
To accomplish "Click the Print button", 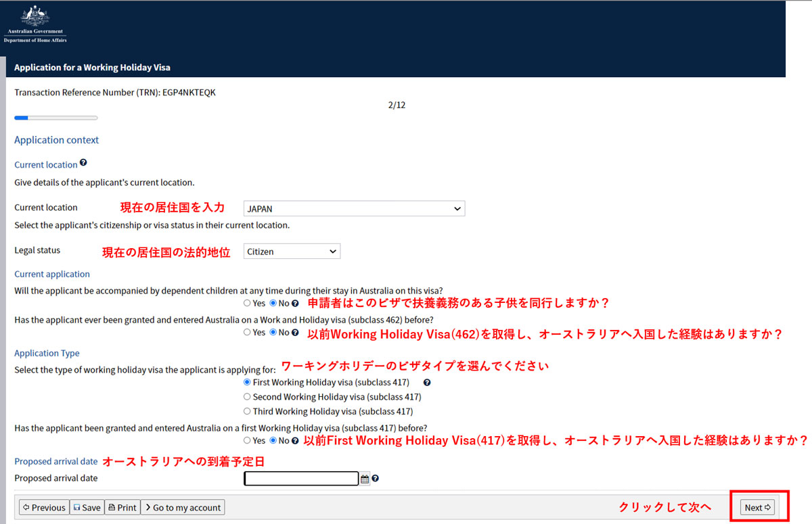I will point(122,507).
